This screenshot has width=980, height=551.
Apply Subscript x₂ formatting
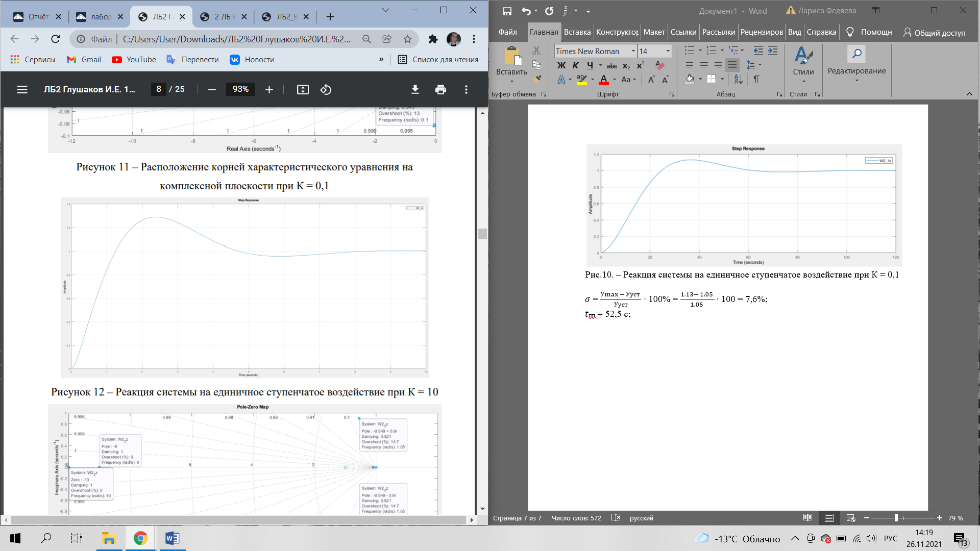point(626,66)
